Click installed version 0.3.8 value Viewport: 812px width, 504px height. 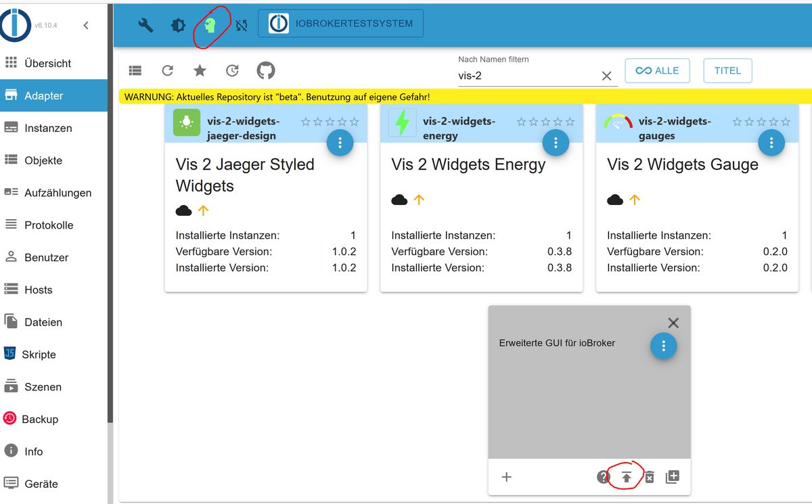560,267
